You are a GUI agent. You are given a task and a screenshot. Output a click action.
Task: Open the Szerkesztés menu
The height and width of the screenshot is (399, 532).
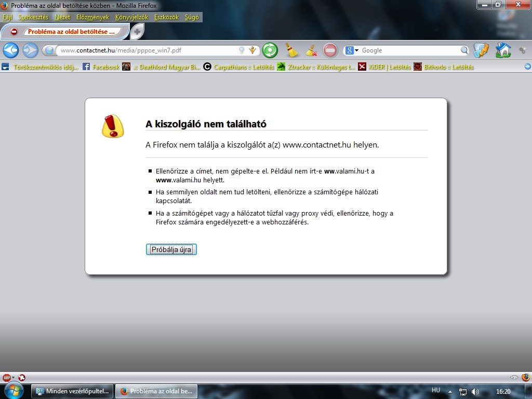pyautogui.click(x=33, y=17)
